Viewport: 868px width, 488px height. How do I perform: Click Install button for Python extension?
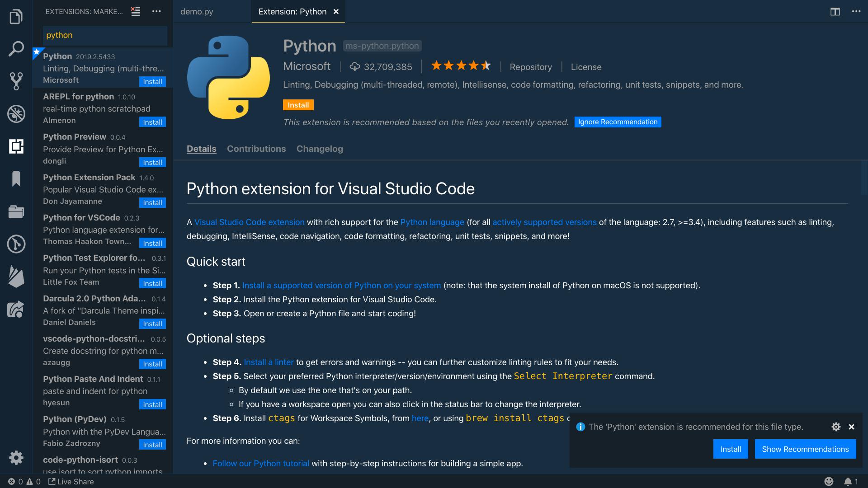coord(298,104)
